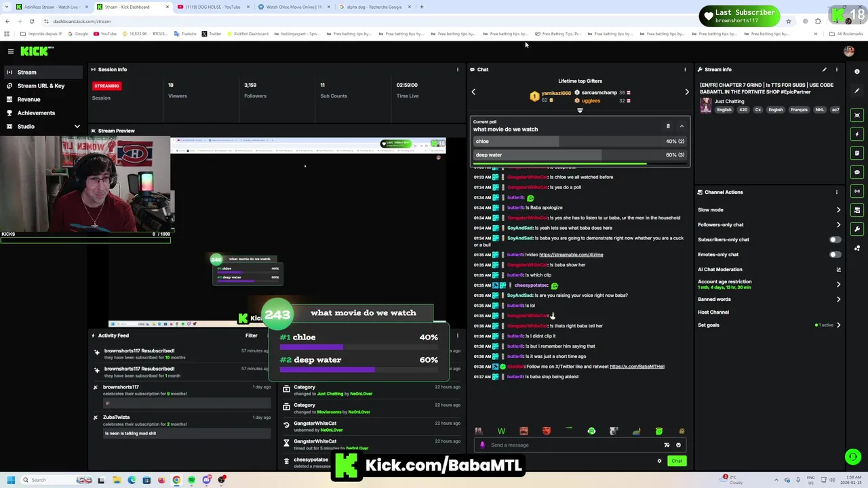Insert the green W emote
Viewport: 868px width, 488px height.
pyautogui.click(x=501, y=431)
